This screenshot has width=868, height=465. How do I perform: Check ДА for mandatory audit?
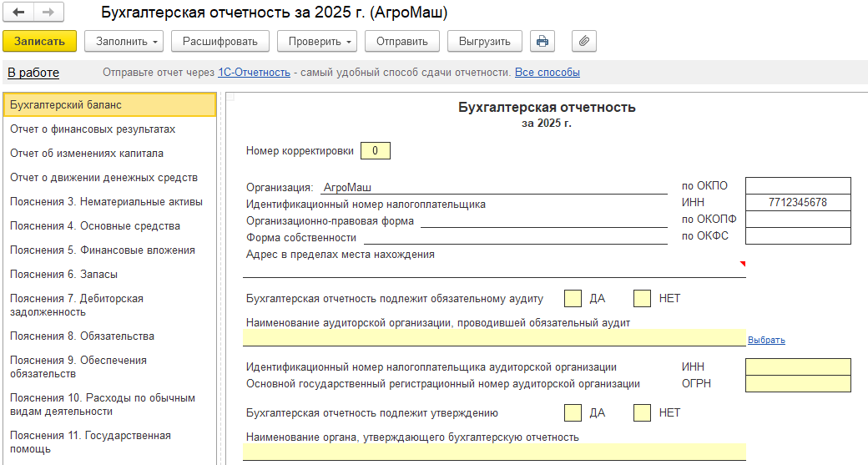(x=573, y=298)
